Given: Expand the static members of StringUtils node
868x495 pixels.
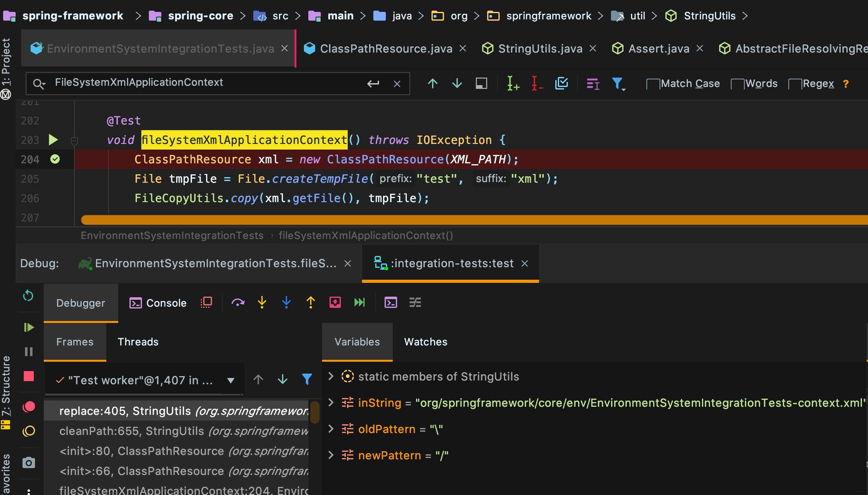Looking at the screenshot, I should click(331, 376).
